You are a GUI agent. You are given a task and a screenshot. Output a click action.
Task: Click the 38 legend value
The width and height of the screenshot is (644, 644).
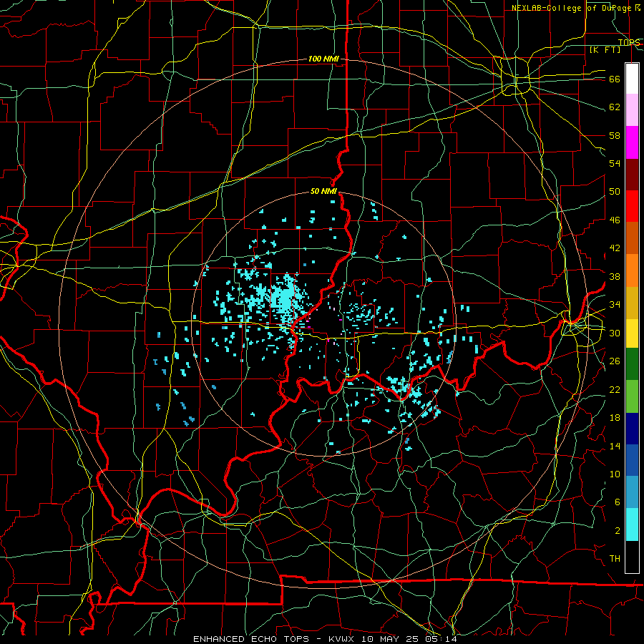(x=615, y=276)
